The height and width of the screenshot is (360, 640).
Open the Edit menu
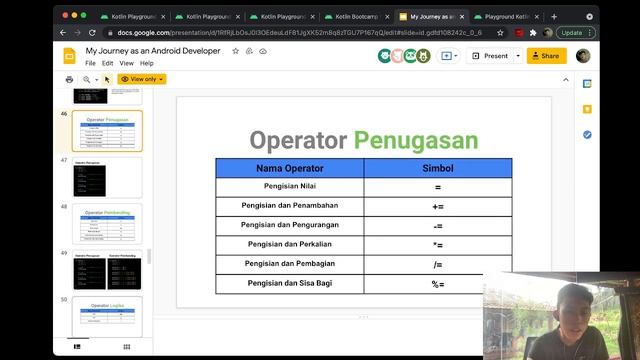click(107, 63)
